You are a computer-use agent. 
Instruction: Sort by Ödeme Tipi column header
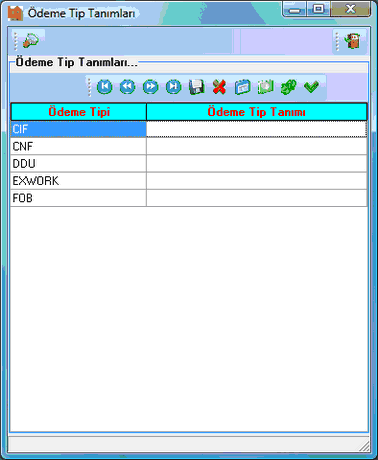pos(79,112)
